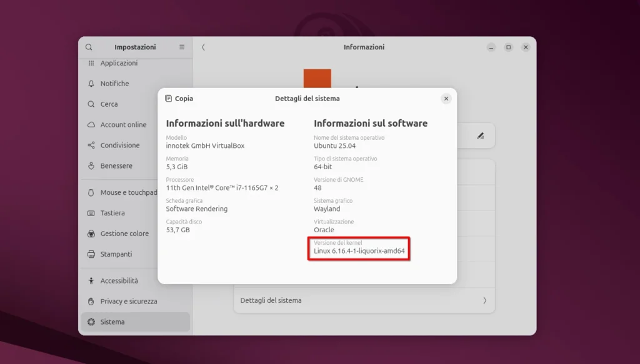Click the back arrow in Informazioni
Screen dimensions: 640x364
coord(203,47)
